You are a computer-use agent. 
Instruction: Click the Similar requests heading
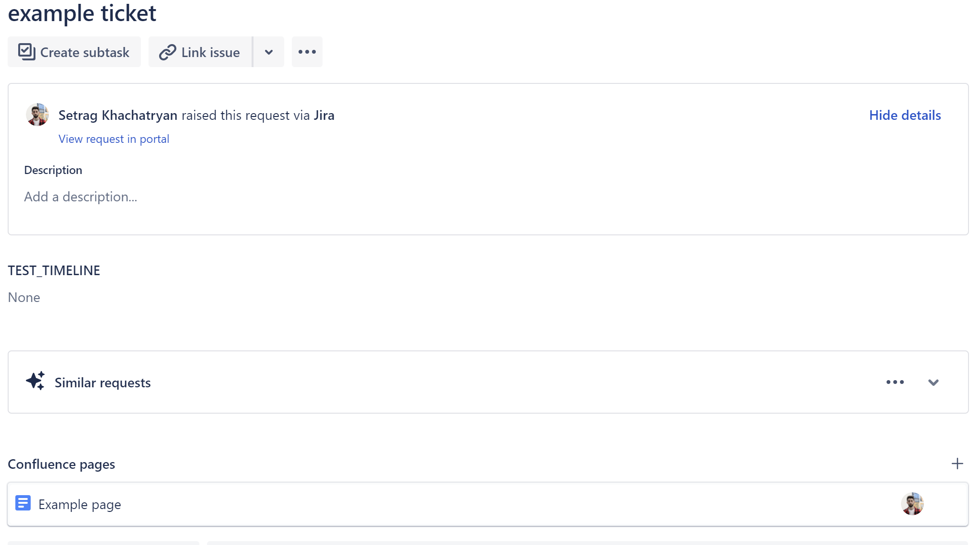(x=103, y=383)
